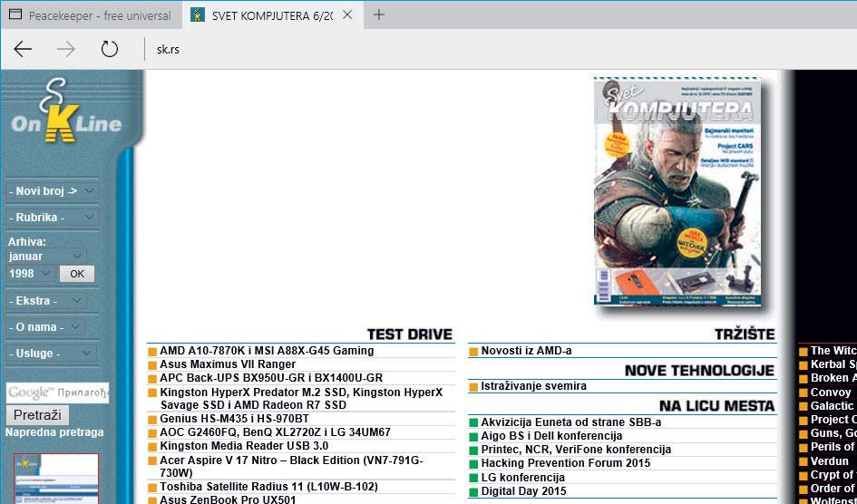Open Perils of game list entry

pyautogui.click(x=833, y=447)
